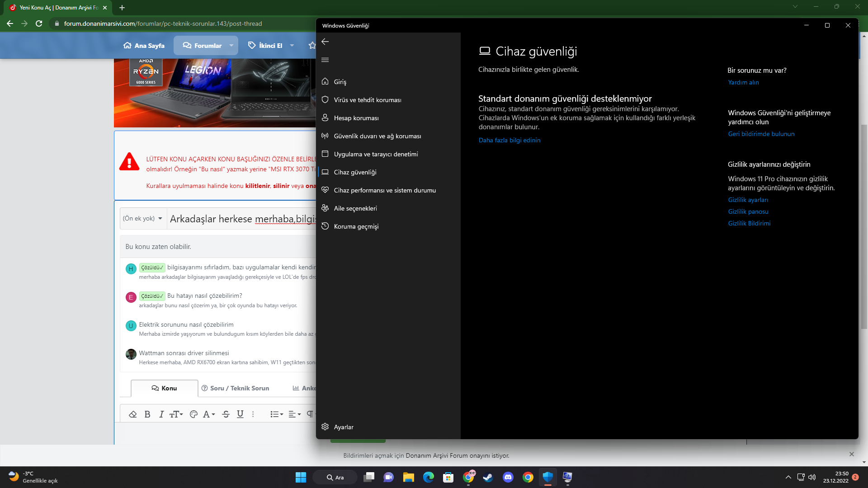868x488 pixels.
Task: Toggle bold formatting in editor
Action: (x=147, y=414)
